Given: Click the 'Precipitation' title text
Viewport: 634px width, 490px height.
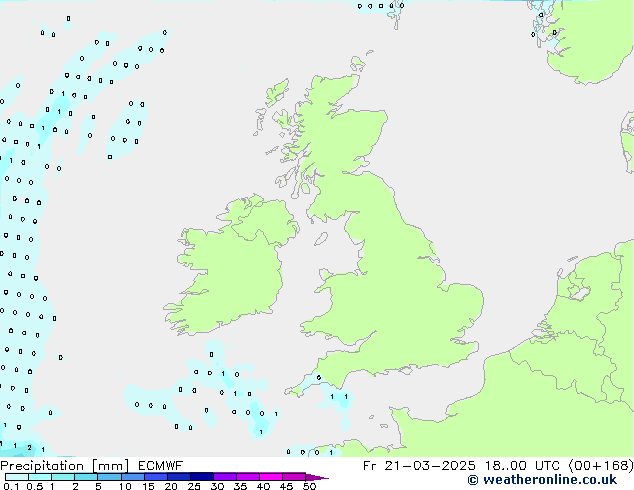Looking at the screenshot, I should tap(42, 466).
